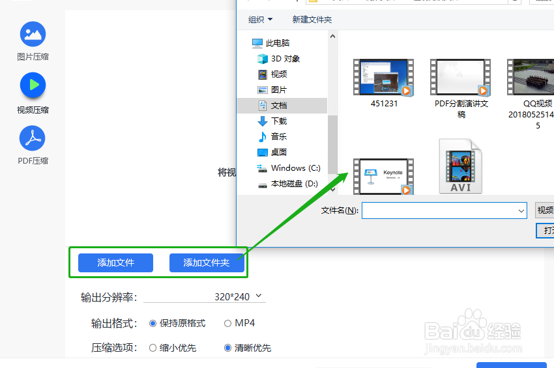554x368 pixels.
Task: Open the 文件名 combo box arrow
Action: tap(521, 211)
